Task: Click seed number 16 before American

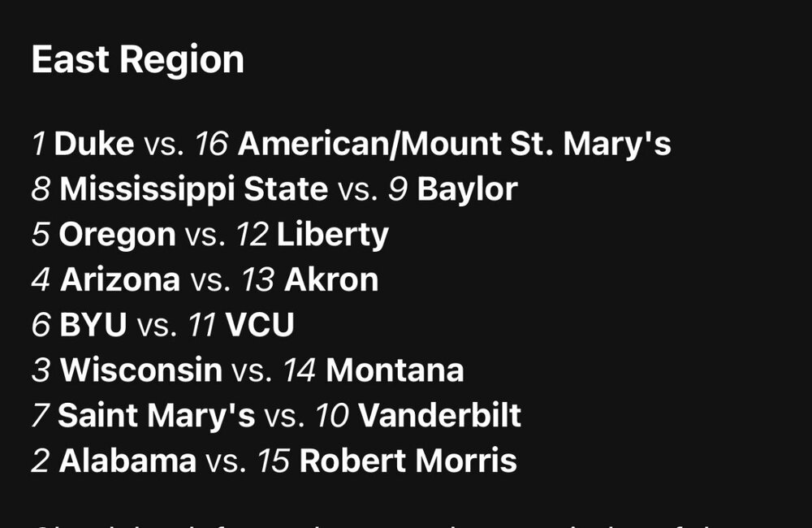Action: tap(213, 145)
